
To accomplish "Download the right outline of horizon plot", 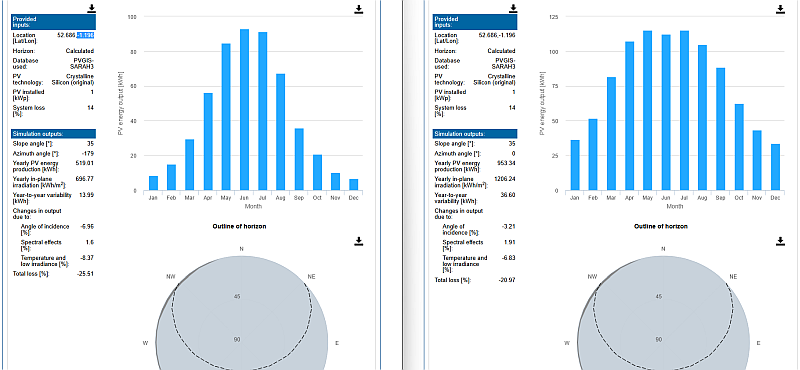I will pyautogui.click(x=780, y=241).
